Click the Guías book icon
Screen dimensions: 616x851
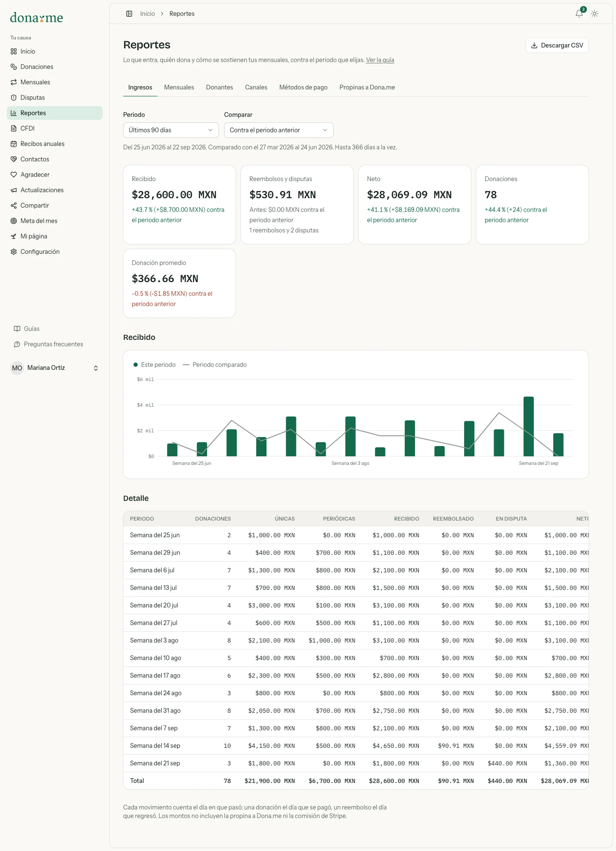point(17,329)
